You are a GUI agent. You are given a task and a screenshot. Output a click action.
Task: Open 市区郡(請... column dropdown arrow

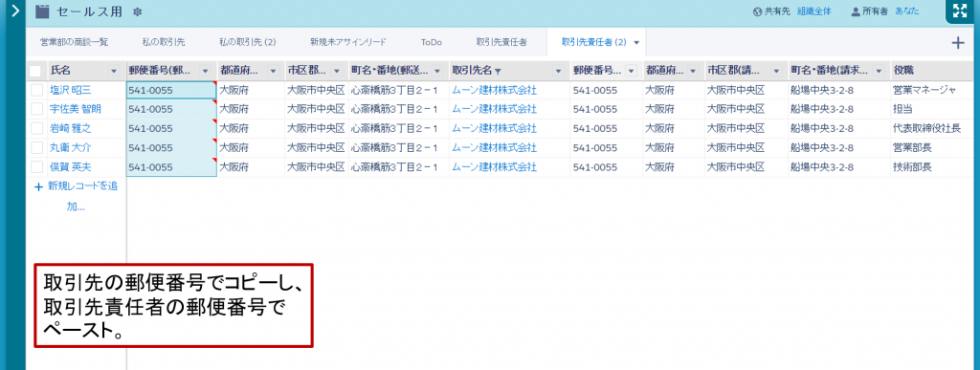[x=776, y=71]
